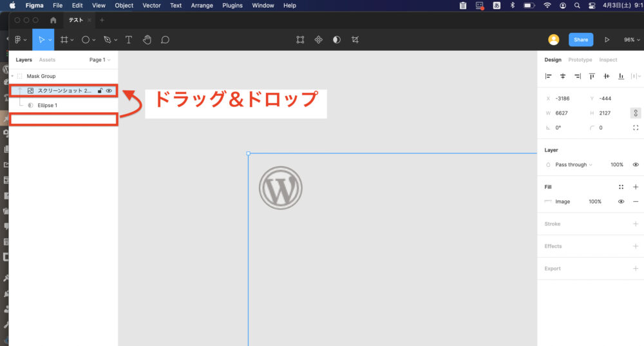Switch to the Prototype tab
The image size is (644, 346).
(580, 60)
